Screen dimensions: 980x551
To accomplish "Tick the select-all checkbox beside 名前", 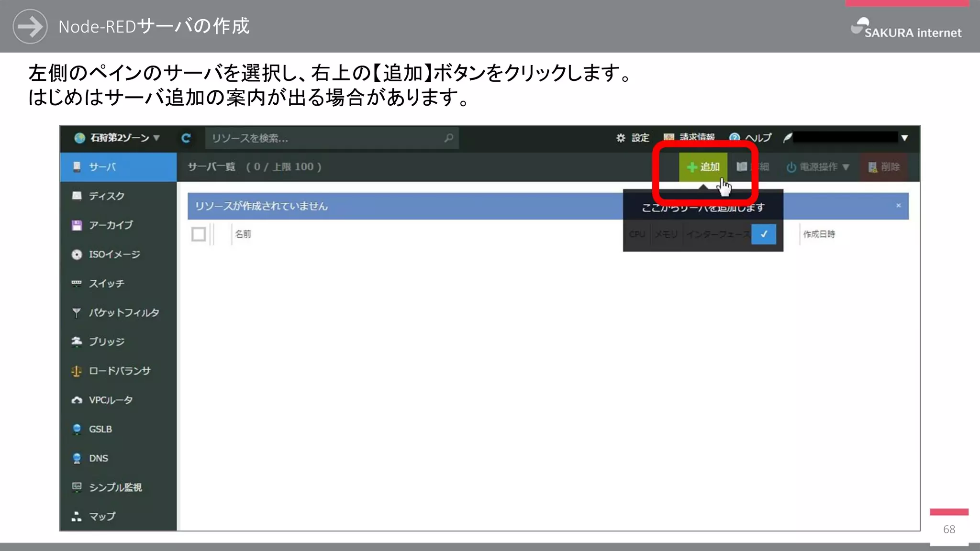I will pyautogui.click(x=199, y=234).
